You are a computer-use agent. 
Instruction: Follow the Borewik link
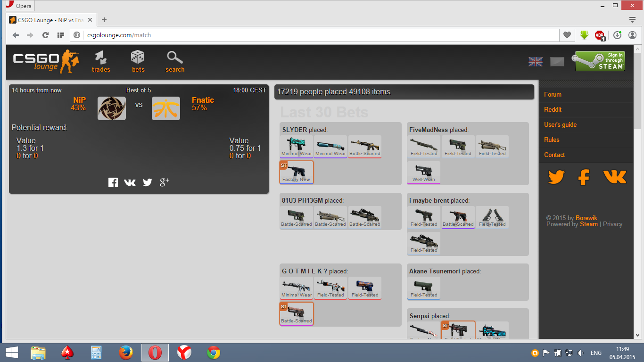tap(586, 218)
